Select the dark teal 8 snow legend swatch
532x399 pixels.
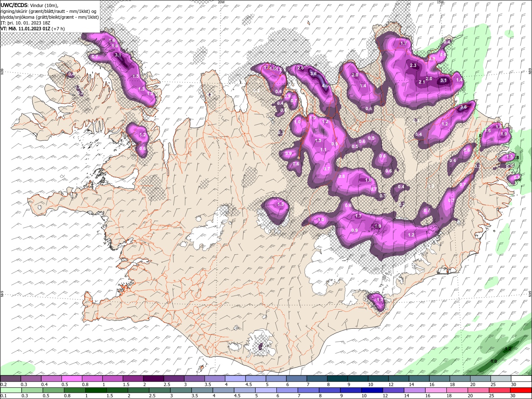click(337, 379)
